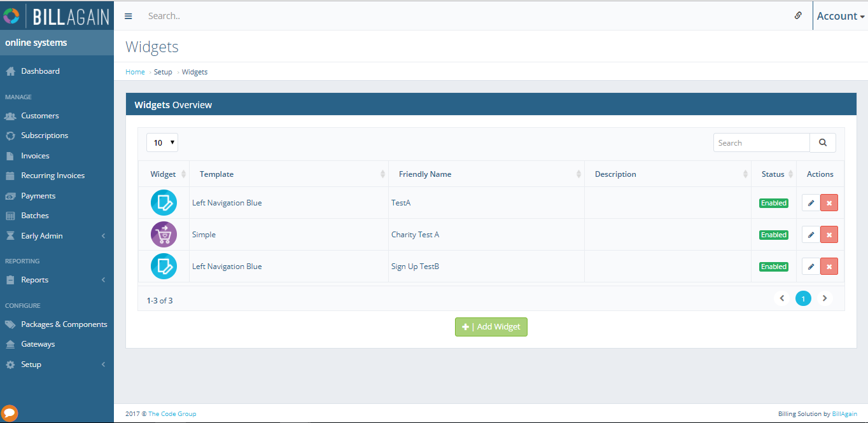
Task: Open the orange chat bubble icon
Action: [x=10, y=413]
